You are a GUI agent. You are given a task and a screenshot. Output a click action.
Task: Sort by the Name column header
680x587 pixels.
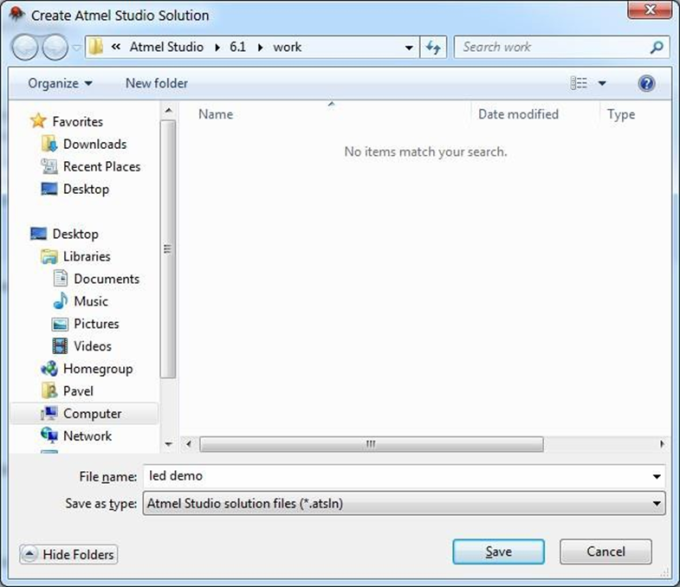(216, 114)
